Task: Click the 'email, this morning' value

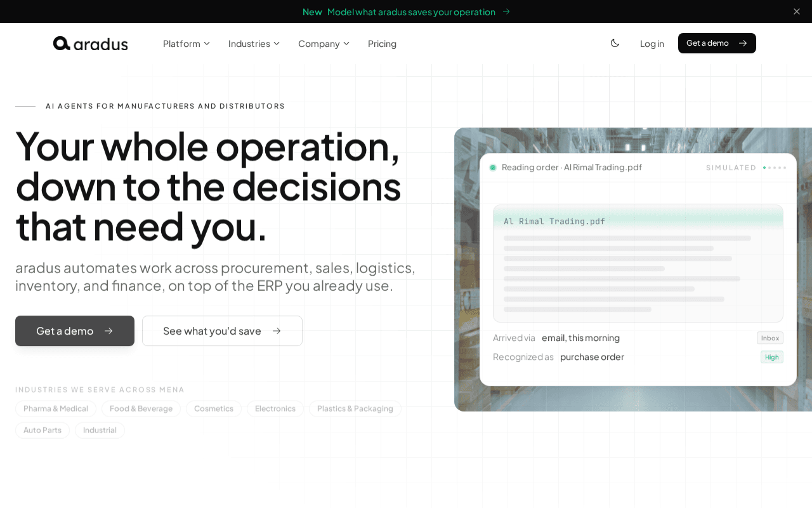Action: coord(580,338)
